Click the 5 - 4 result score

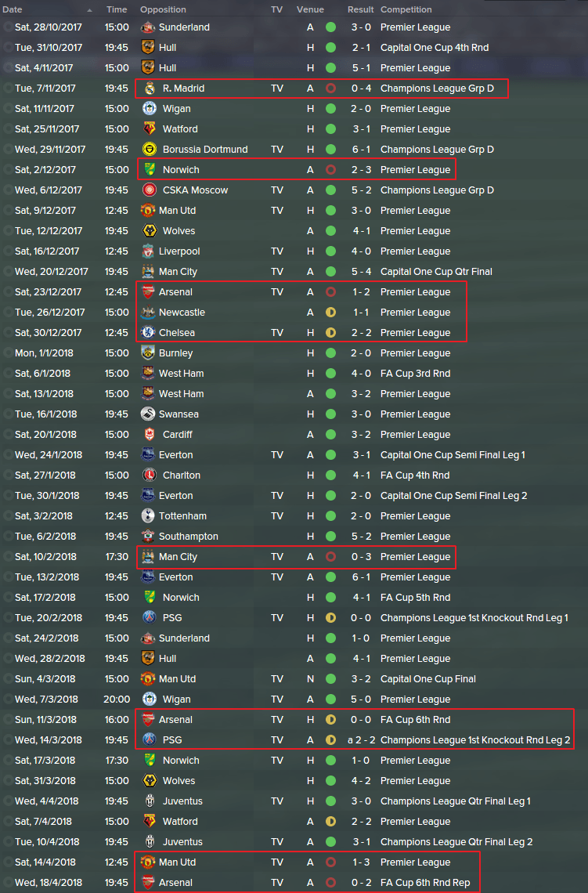361,272
